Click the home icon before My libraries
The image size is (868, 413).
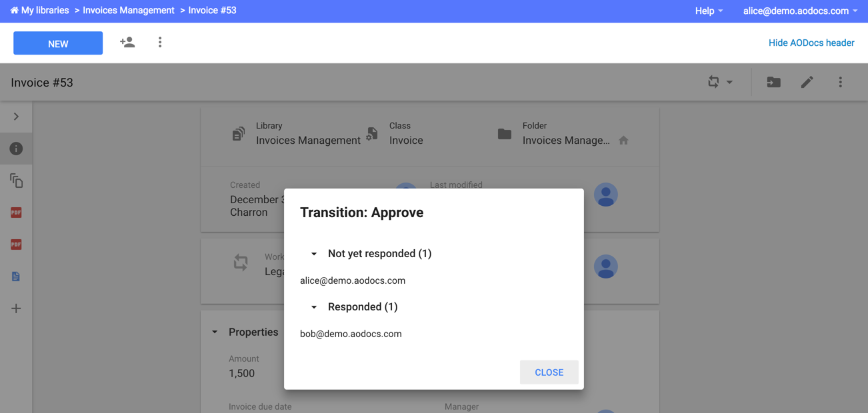click(x=14, y=11)
